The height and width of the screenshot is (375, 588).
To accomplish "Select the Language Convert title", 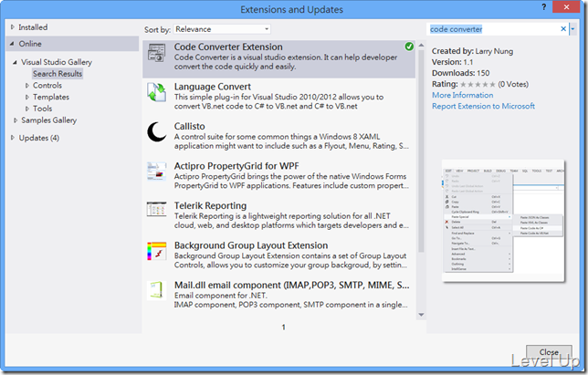I will tap(212, 87).
